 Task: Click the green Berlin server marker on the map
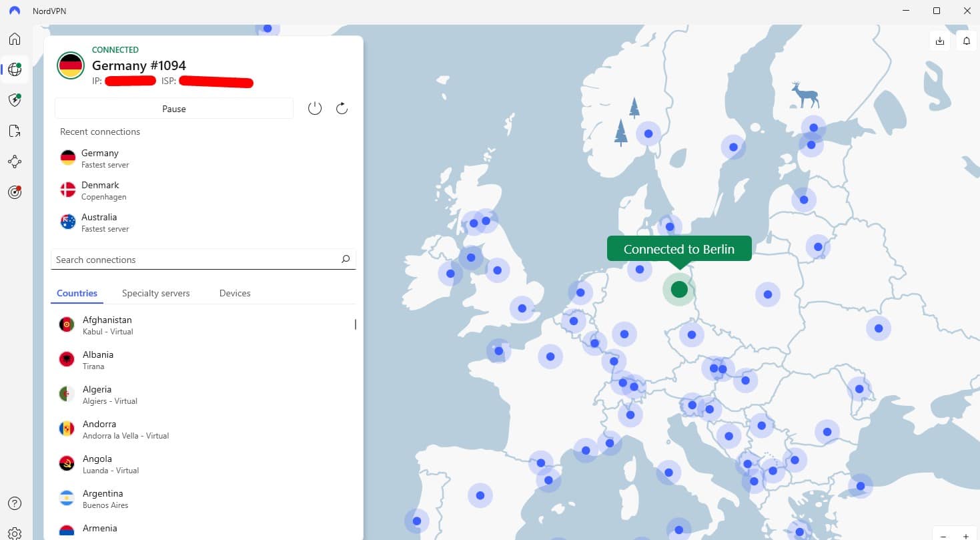(679, 289)
